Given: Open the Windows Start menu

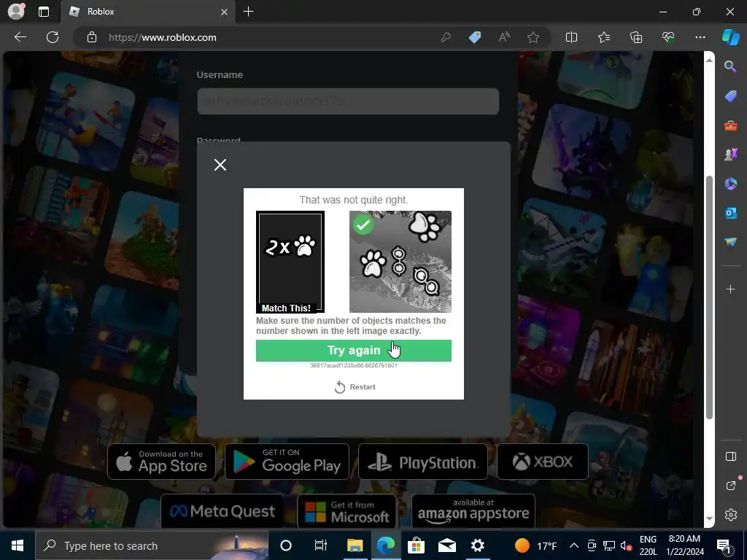Looking at the screenshot, I should tap(18, 545).
